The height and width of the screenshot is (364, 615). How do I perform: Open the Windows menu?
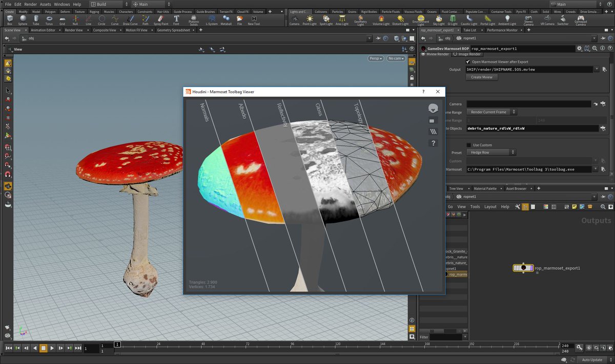(x=61, y=4)
